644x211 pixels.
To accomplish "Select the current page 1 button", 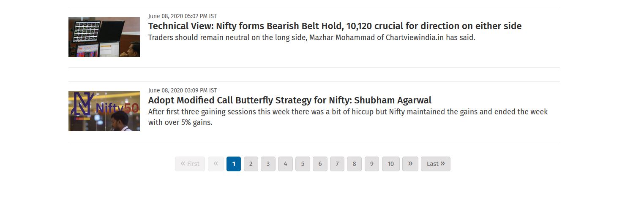I will (x=234, y=164).
